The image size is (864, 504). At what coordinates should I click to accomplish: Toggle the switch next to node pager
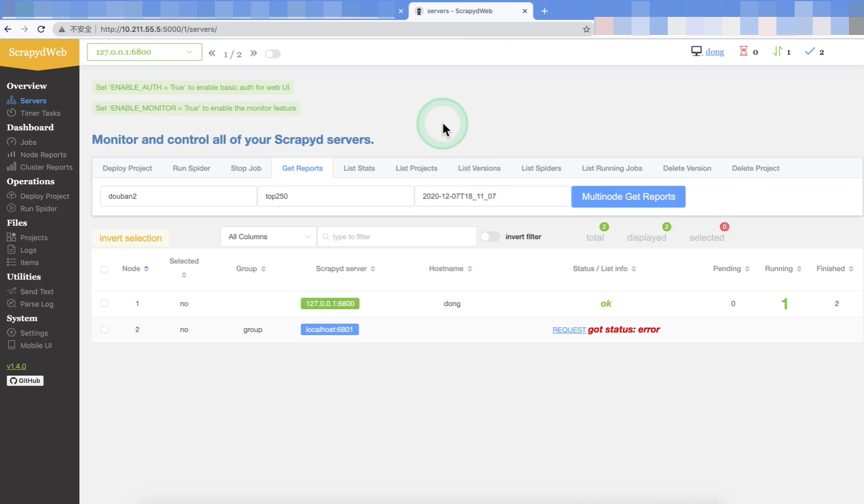(x=273, y=54)
